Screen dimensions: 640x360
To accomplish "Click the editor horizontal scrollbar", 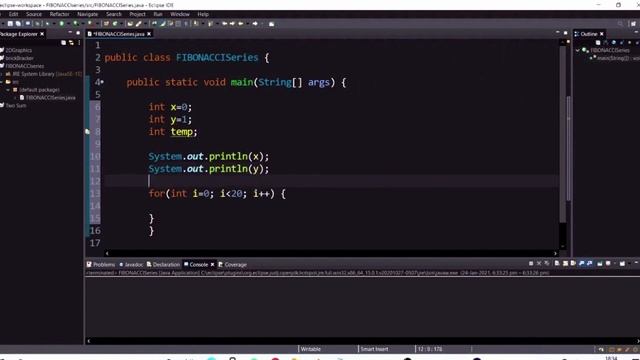I will 331,253.
